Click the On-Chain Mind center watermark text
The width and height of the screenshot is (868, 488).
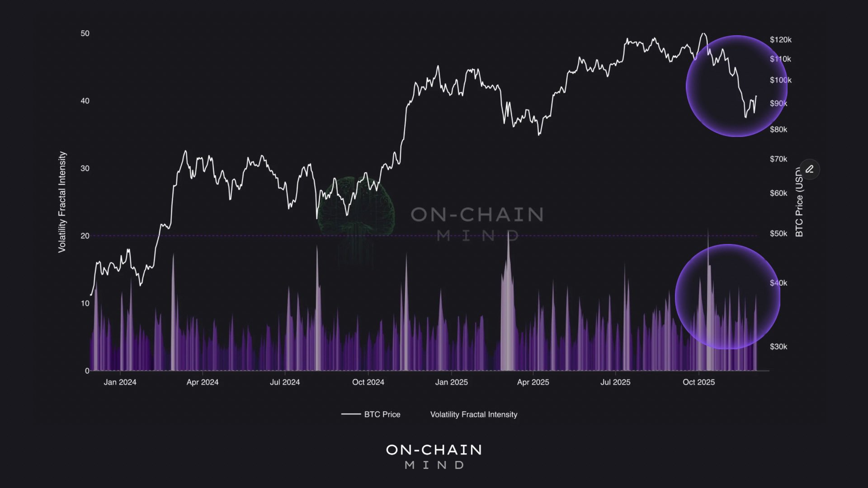click(477, 224)
